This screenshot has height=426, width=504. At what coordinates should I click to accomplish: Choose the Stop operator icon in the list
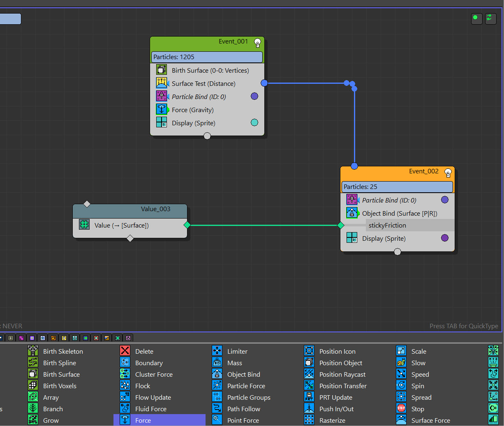(401, 408)
